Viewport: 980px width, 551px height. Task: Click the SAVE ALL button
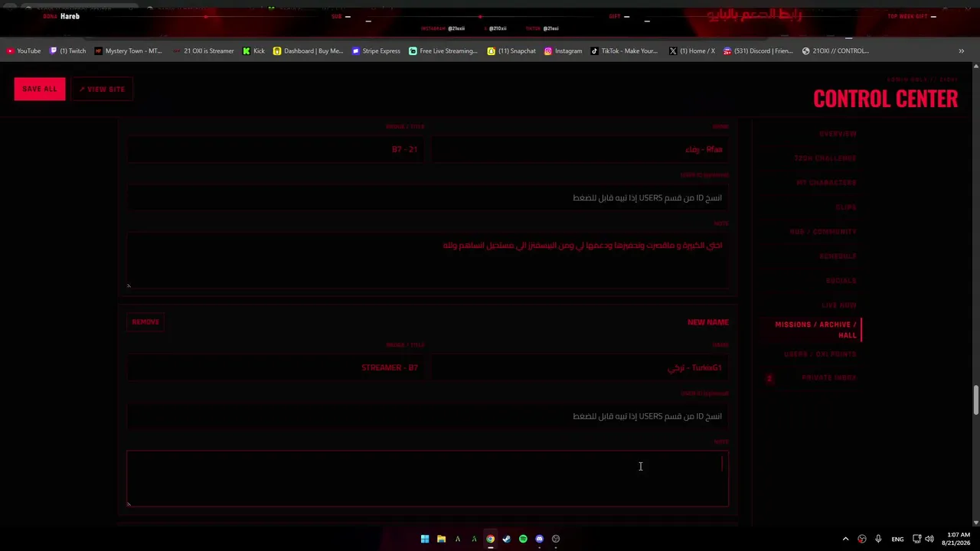(40, 89)
